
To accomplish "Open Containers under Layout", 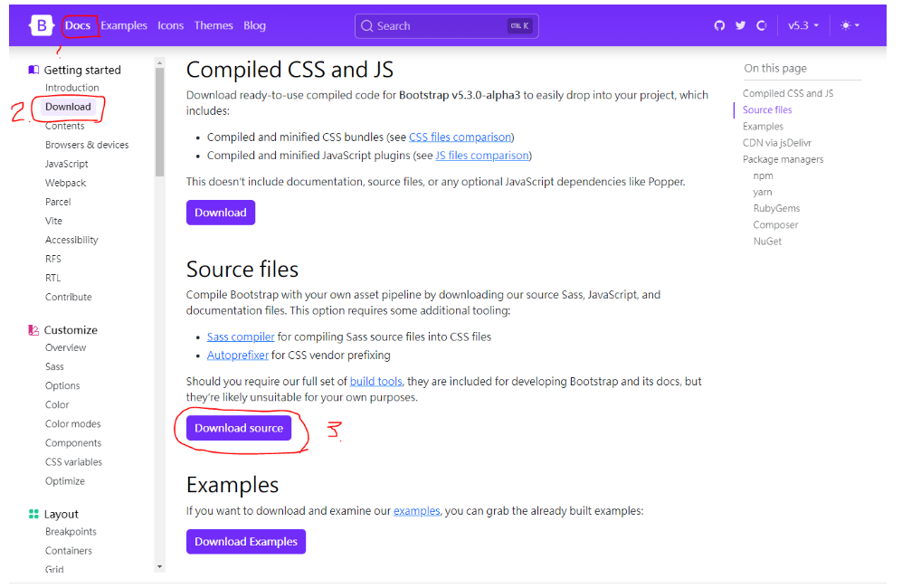I will [x=69, y=550].
